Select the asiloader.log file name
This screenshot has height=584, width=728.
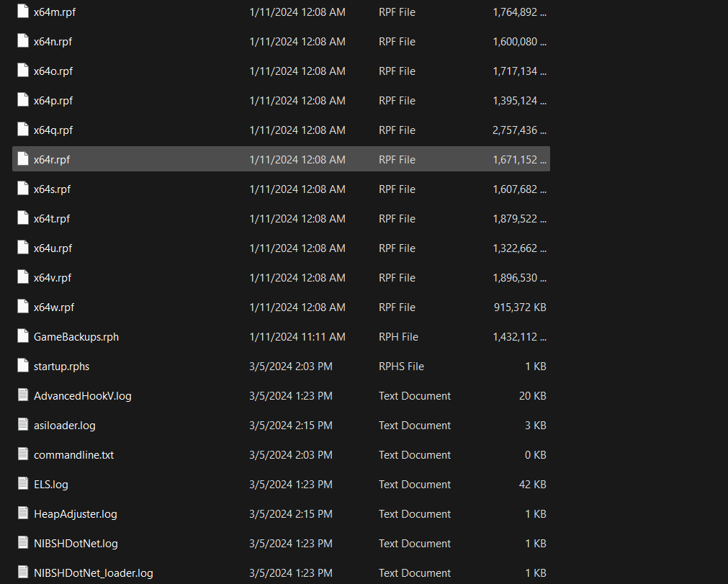[x=65, y=426]
